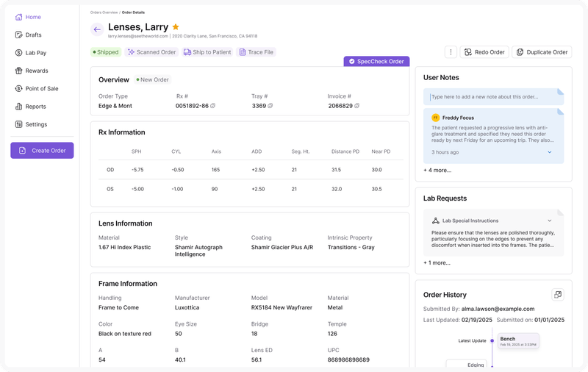Click the Black on texture red color
Image resolution: width=588 pixels, height=372 pixels.
pos(125,334)
